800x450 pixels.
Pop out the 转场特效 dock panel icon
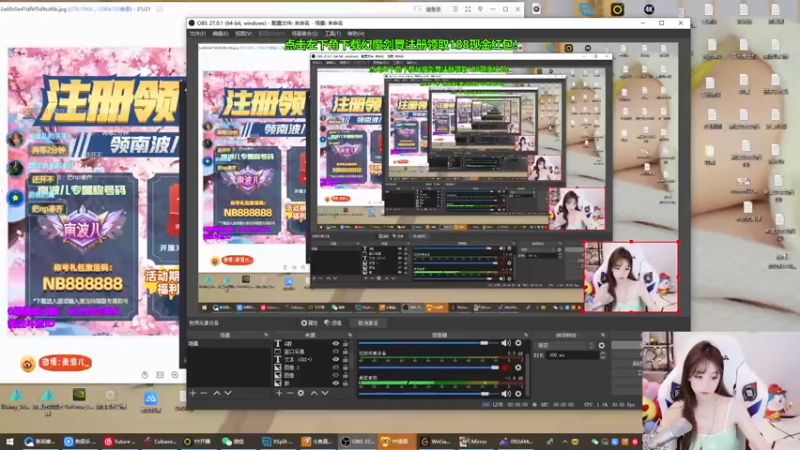coord(603,335)
